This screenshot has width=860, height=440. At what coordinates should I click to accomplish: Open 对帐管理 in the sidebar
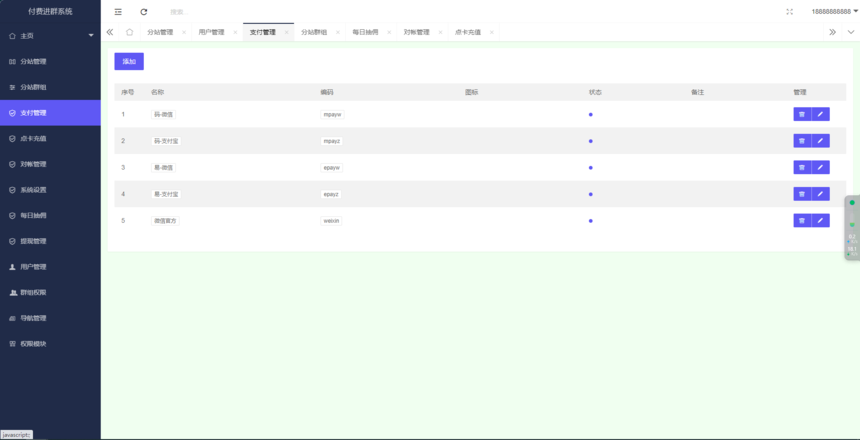50,164
